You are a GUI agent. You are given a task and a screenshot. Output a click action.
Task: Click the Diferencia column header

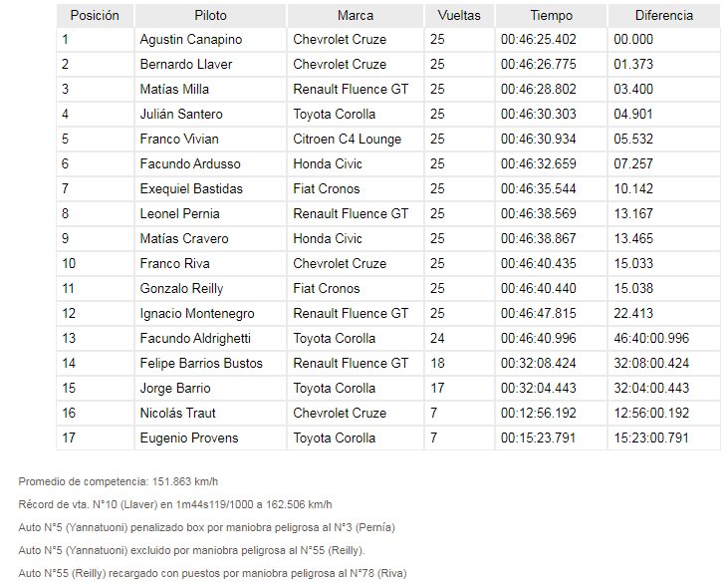[x=664, y=15]
